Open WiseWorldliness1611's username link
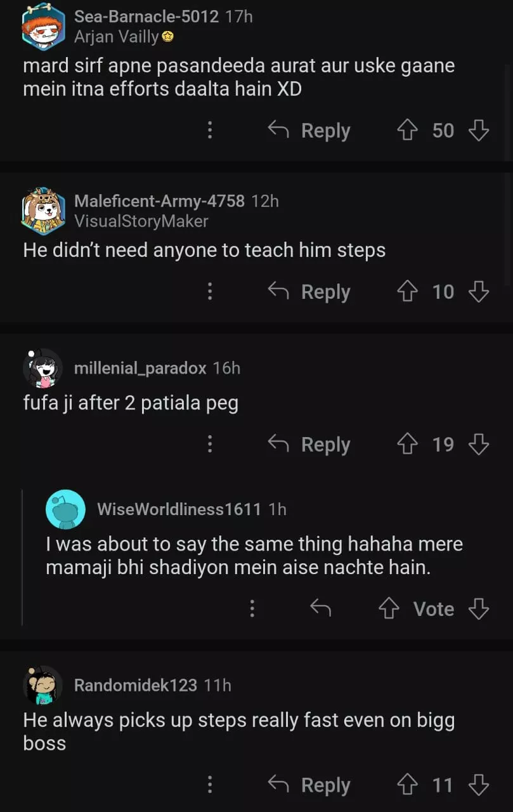Viewport: 513px width, 812px height. click(x=179, y=509)
